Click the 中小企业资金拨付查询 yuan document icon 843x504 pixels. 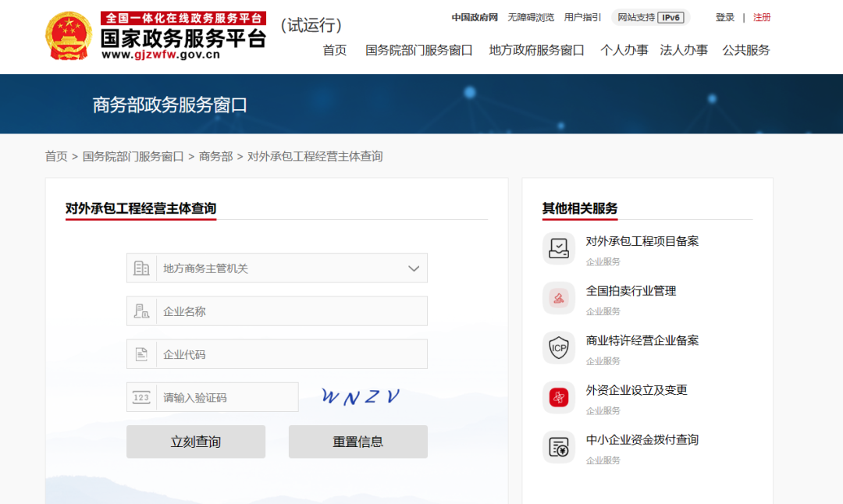click(x=558, y=447)
